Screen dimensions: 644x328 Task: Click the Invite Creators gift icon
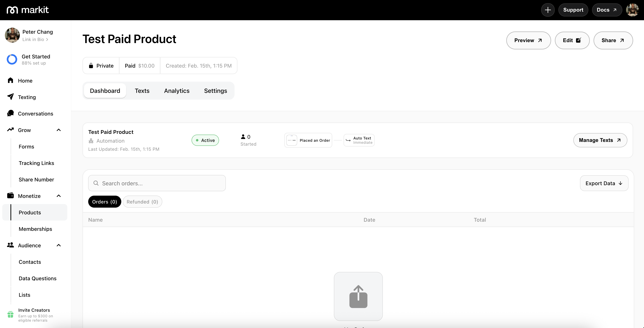pyautogui.click(x=10, y=315)
